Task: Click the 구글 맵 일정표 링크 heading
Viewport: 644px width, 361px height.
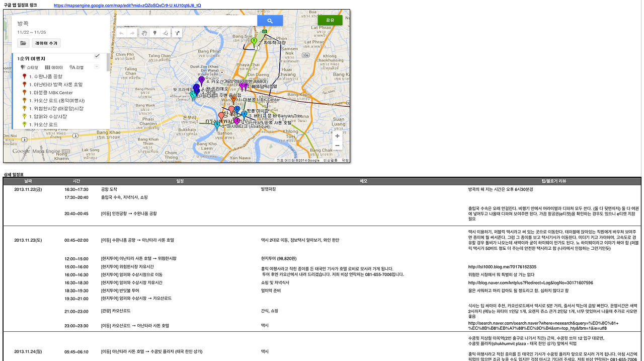Action: 21,5
